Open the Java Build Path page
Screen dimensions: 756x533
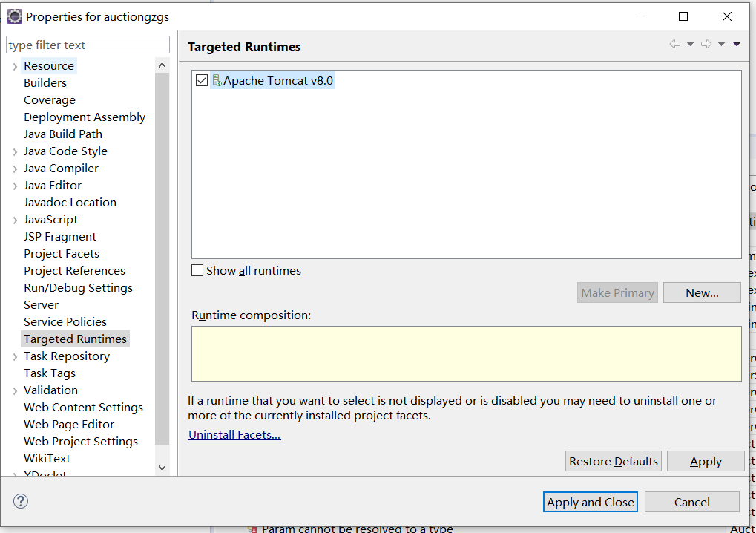pyautogui.click(x=63, y=134)
